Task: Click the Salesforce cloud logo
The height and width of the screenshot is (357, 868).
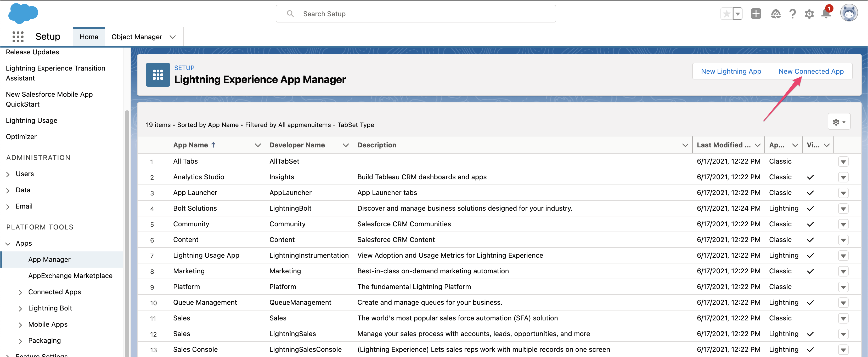Action: [23, 13]
